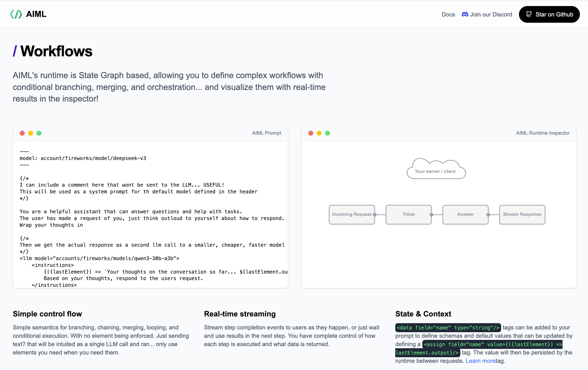Click the Discord logo icon
588x370 pixels.
(465, 14)
